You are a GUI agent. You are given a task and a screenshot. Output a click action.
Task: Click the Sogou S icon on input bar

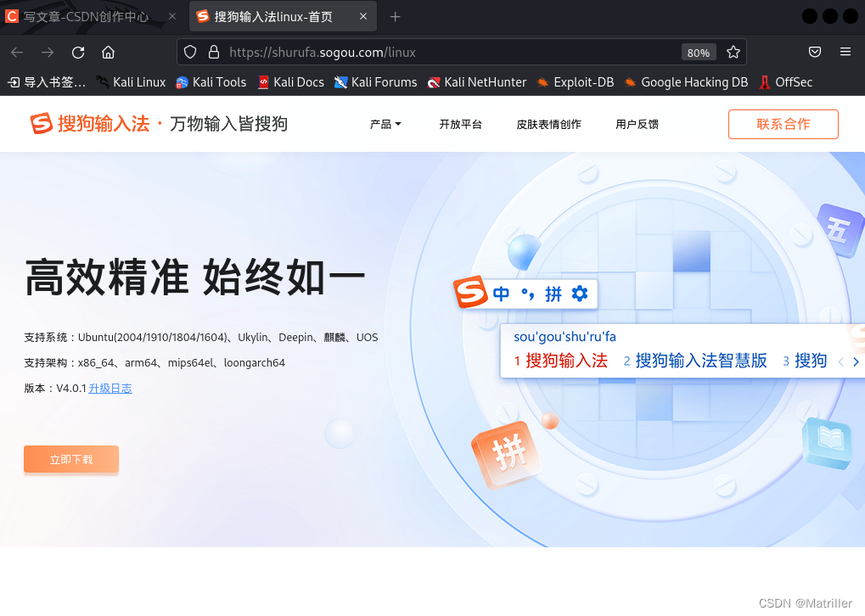pyautogui.click(x=470, y=292)
